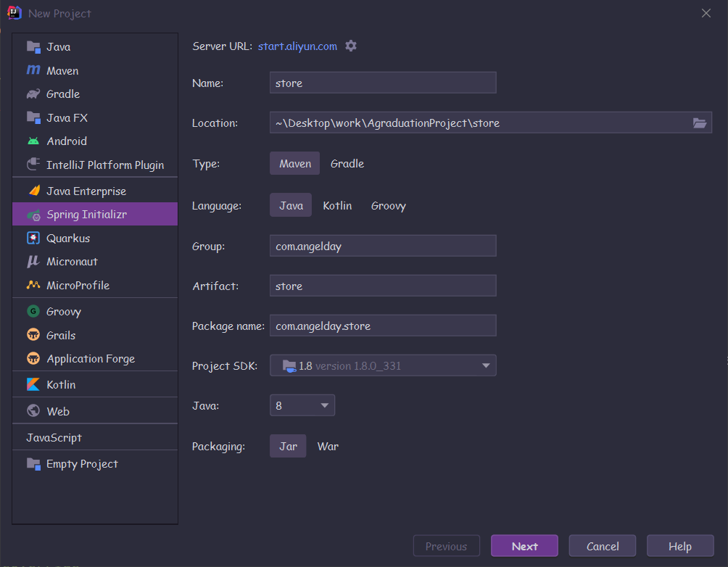Click the Kotlin logo icon
Screen dimensions: 728x567
[33, 385]
